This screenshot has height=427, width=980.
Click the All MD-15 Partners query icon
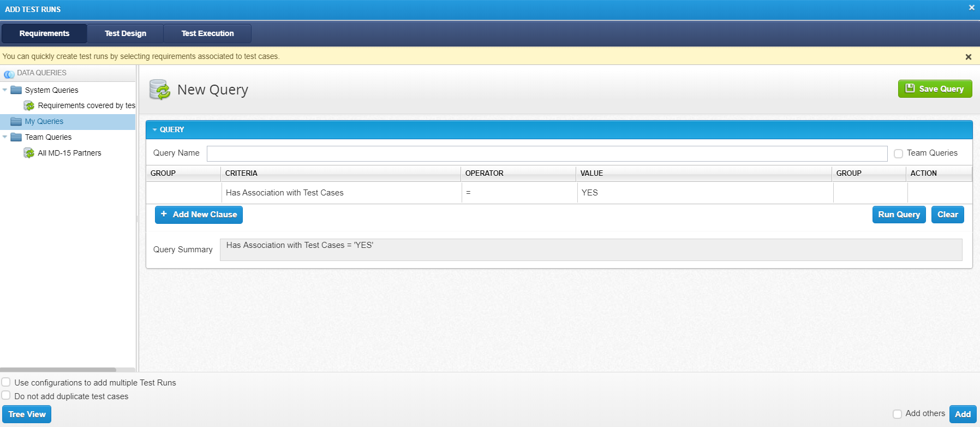click(x=29, y=153)
